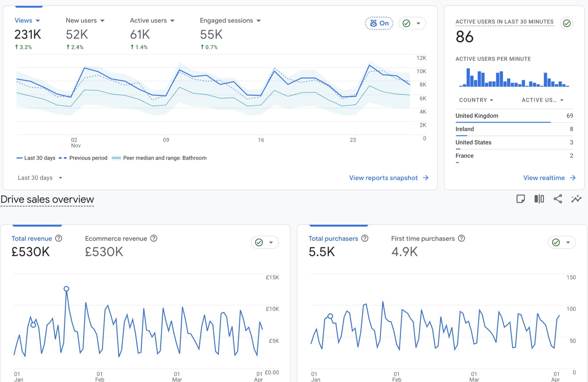The height and width of the screenshot is (382, 588).
Task: Open the insights sparkline icon at top right
Action: 576,199
